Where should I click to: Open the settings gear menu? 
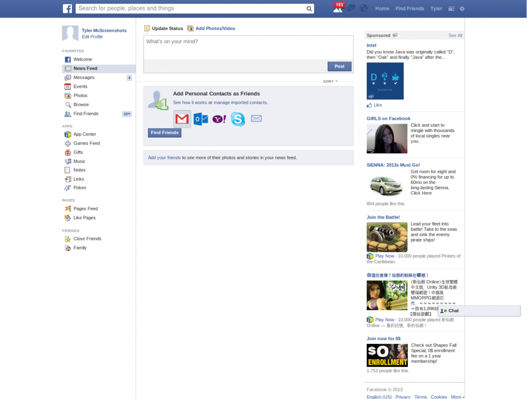[462, 9]
